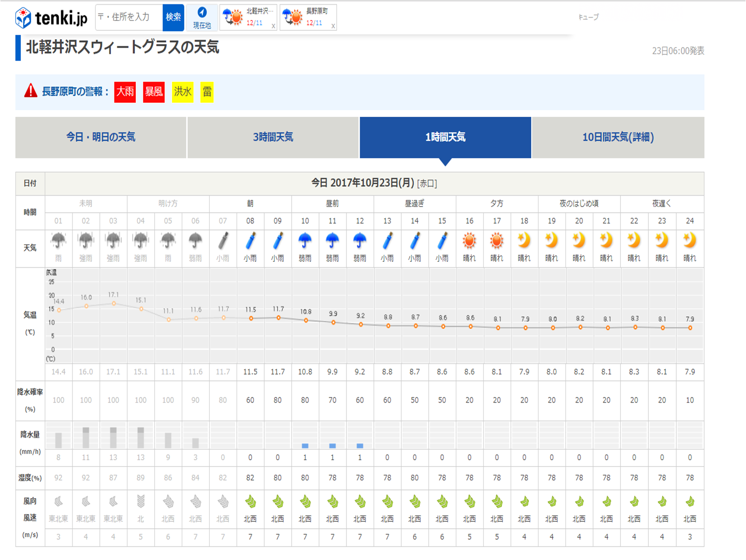Click the キューブ text near the top right
Image resolution: width=746 pixels, height=560 pixels.
pyautogui.click(x=588, y=17)
